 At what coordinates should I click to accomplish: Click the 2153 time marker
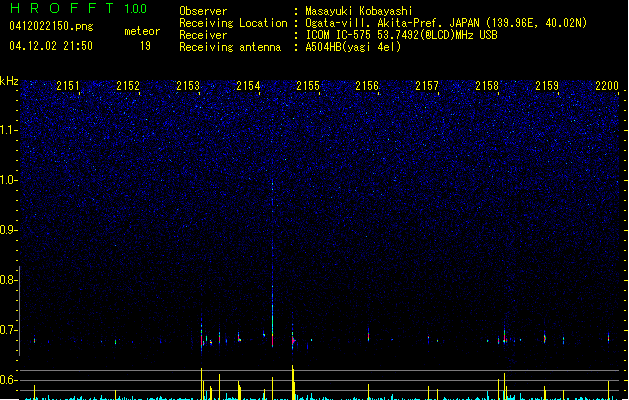point(188,86)
